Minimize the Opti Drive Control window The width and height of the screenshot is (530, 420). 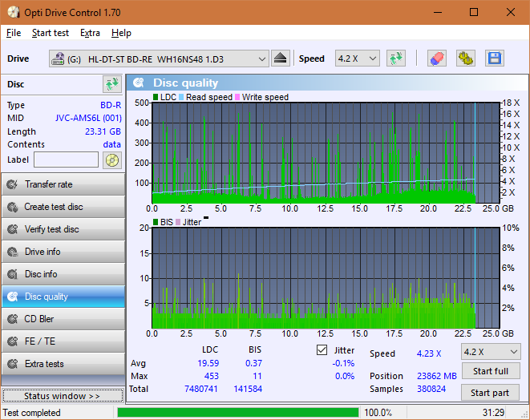click(438, 13)
